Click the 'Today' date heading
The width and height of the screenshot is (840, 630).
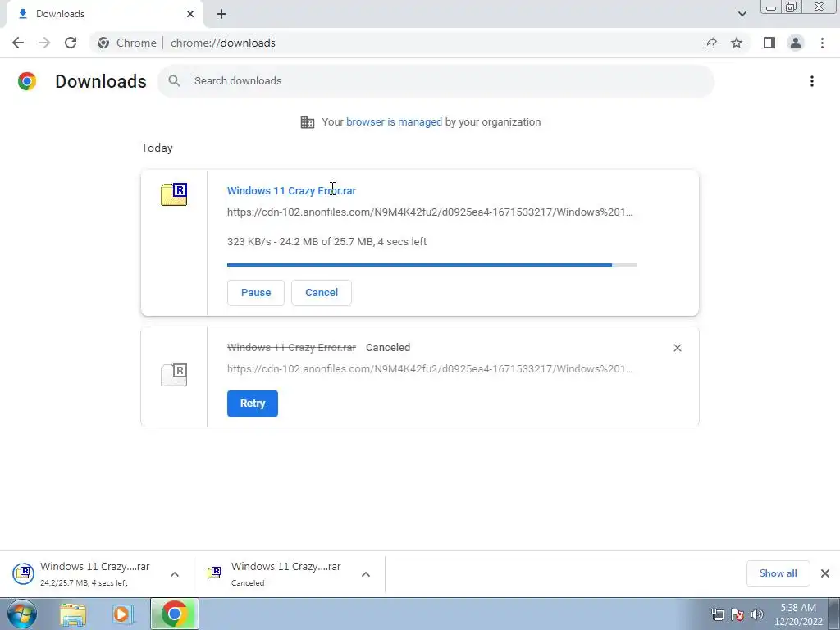(157, 148)
